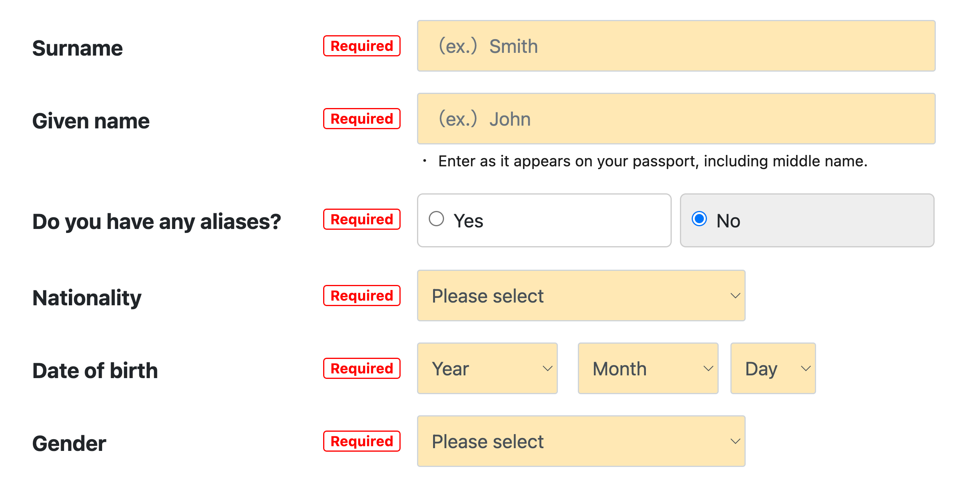Choose the No radio option for aliases
Image resolution: width=980 pixels, height=492 pixels.
pyautogui.click(x=699, y=219)
